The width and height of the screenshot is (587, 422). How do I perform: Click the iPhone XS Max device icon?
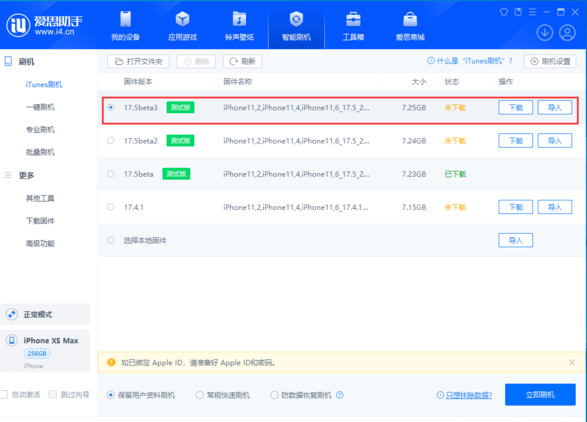click(x=12, y=340)
